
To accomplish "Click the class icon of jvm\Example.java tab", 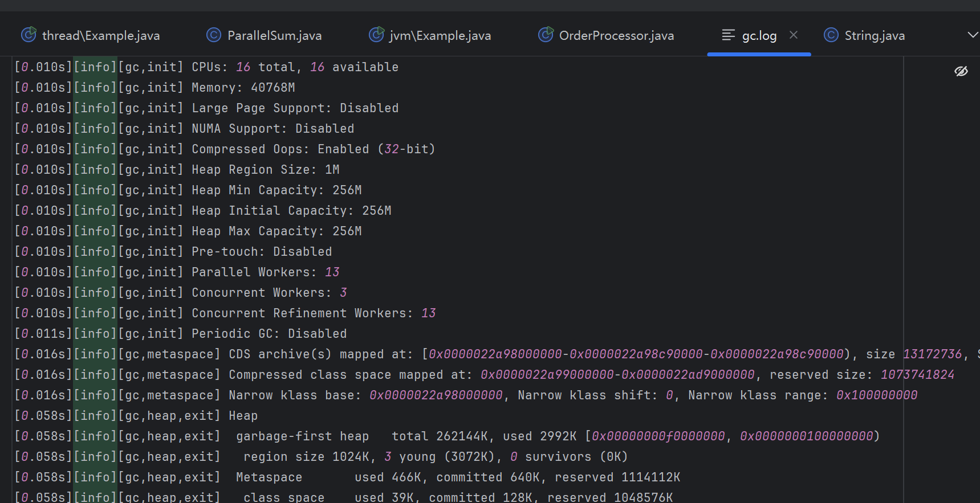I will pos(376,35).
